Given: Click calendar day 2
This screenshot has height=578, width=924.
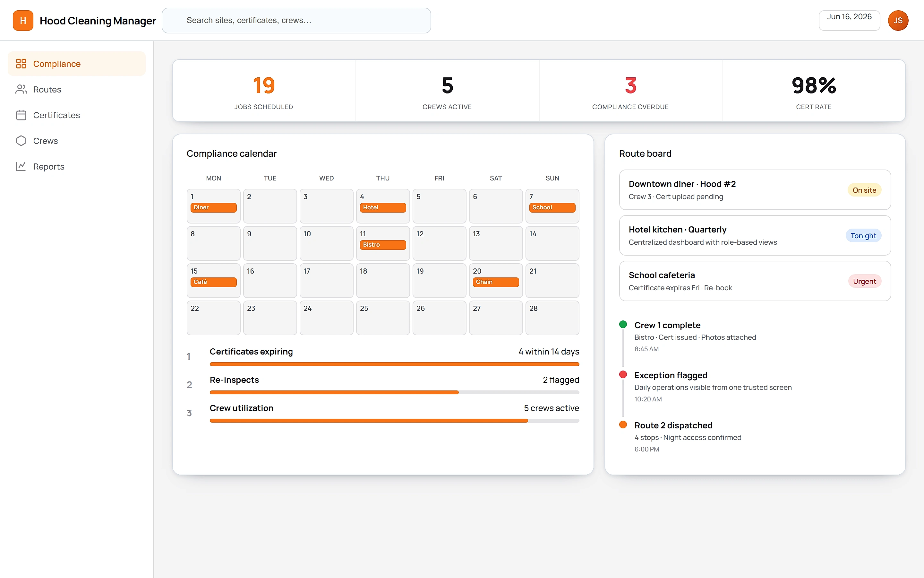Looking at the screenshot, I should (270, 206).
